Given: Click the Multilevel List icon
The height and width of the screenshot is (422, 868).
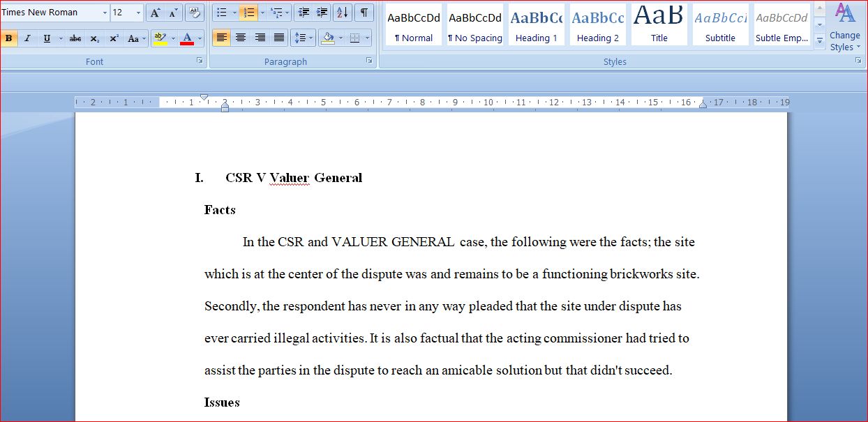Looking at the screenshot, I should coord(276,13).
